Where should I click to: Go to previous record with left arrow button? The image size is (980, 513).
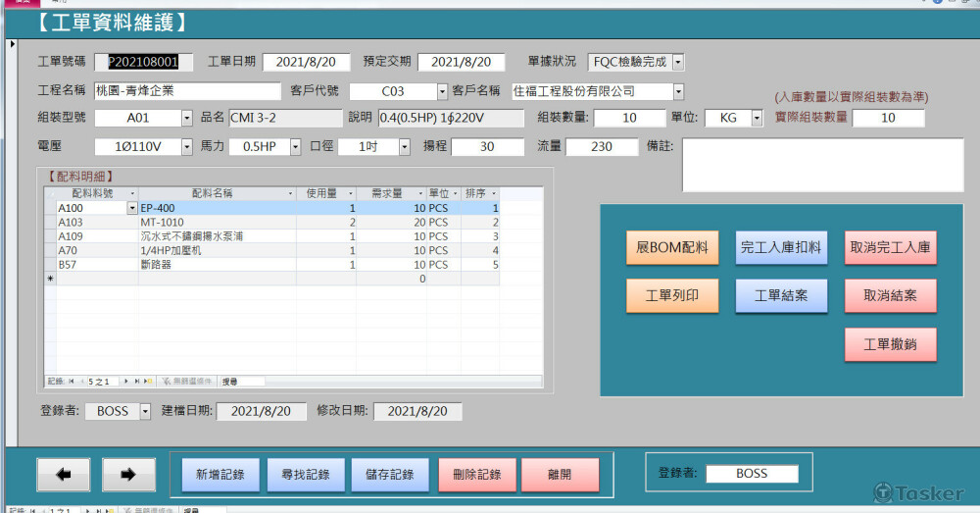point(64,474)
